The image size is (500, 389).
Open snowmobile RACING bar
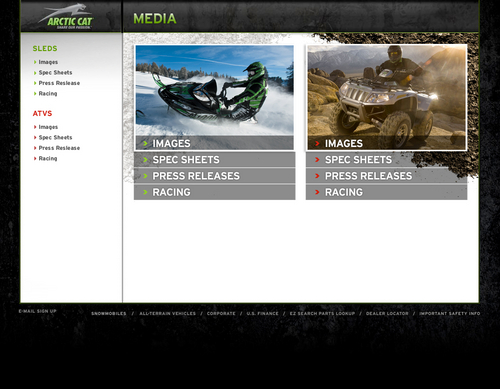[214, 192]
